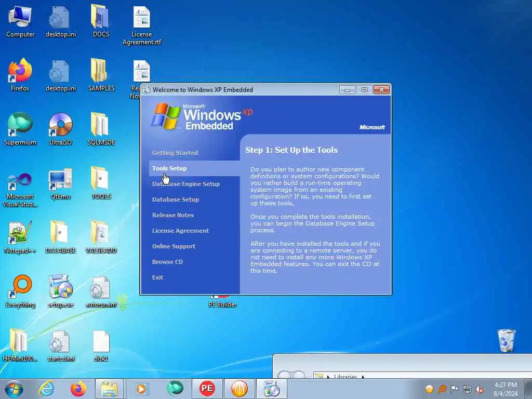Image resolution: width=532 pixels, height=399 pixels.
Task: Launch the Notepad++ desktop shortcut
Action: coord(20,237)
